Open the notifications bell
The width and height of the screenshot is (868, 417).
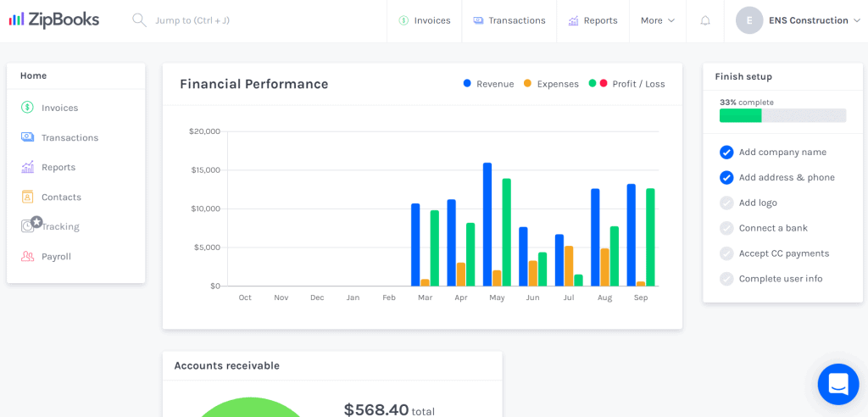705,20
